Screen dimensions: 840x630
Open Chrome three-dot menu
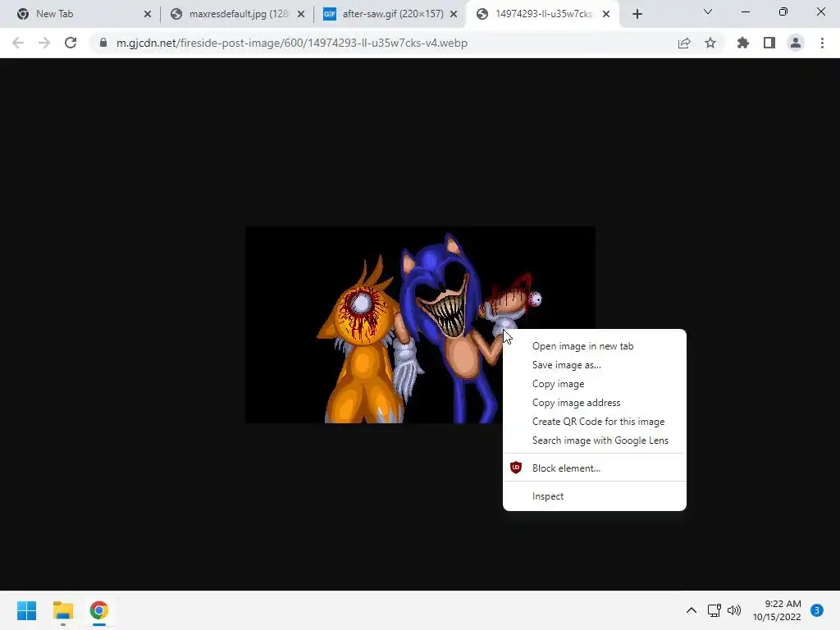822,43
